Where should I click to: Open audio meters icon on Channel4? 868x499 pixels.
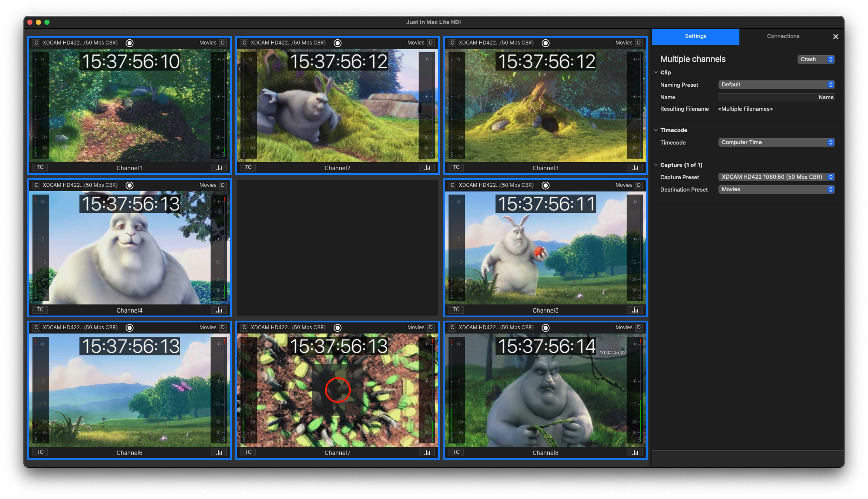click(x=219, y=310)
